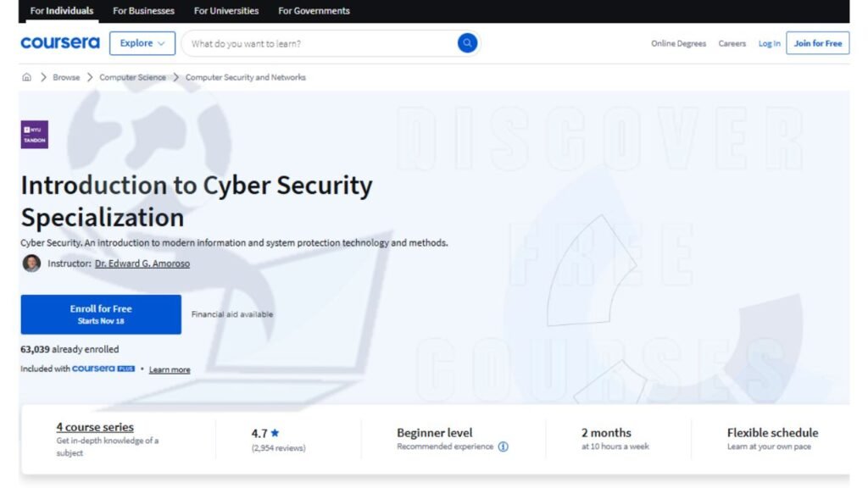This screenshot has width=868, height=488.
Task: Switch to the For Individuals tab
Action: pyautogui.click(x=61, y=10)
